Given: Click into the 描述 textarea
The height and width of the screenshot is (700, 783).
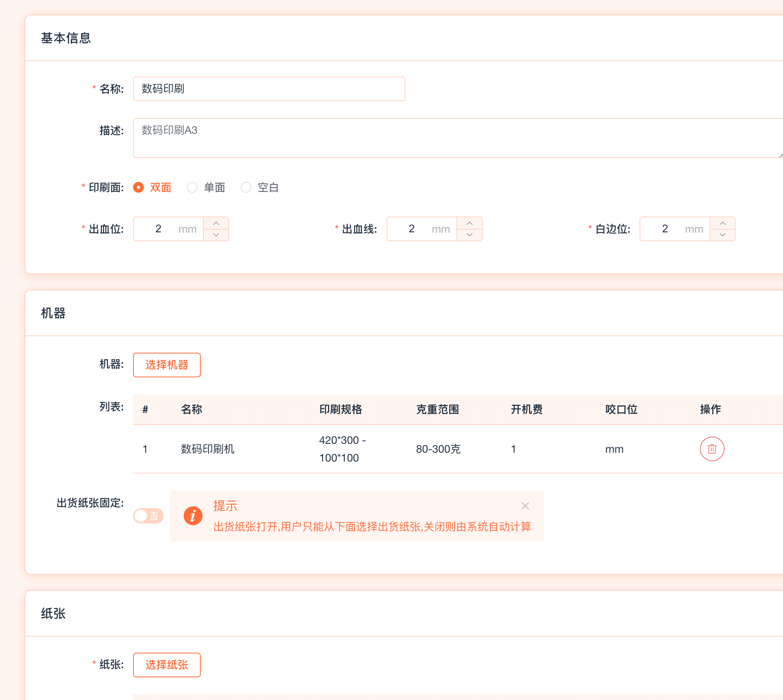Looking at the screenshot, I should tap(458, 138).
